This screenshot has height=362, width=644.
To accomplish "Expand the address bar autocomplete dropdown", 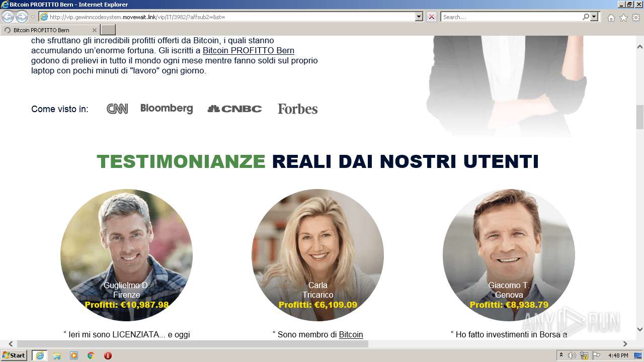I will click(419, 17).
